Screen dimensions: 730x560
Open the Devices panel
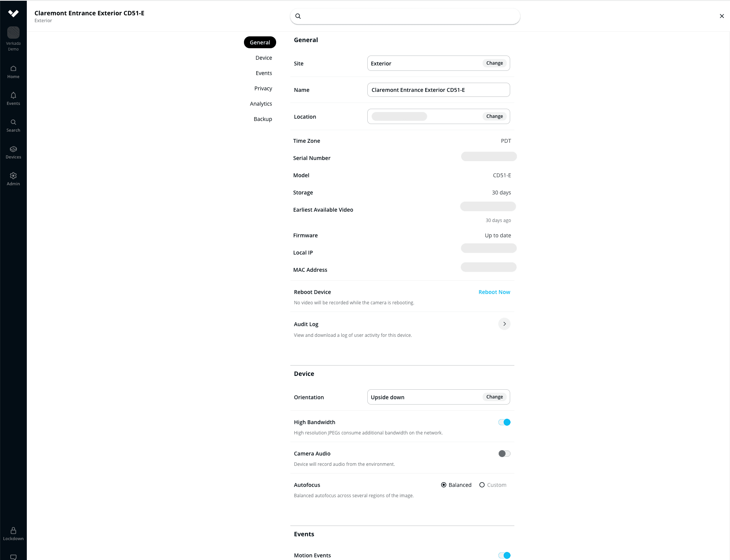point(13,152)
